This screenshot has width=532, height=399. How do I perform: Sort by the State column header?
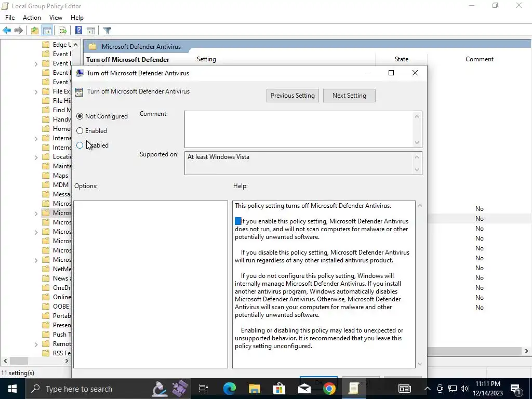point(402,59)
